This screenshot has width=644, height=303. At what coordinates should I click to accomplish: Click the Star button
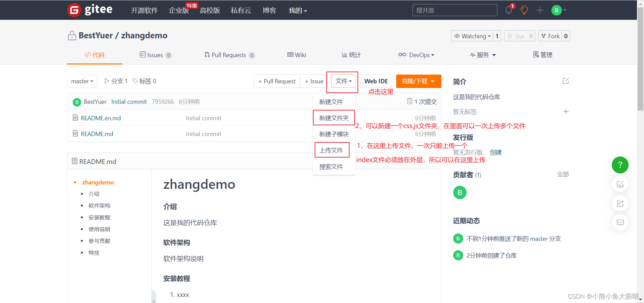coord(516,36)
